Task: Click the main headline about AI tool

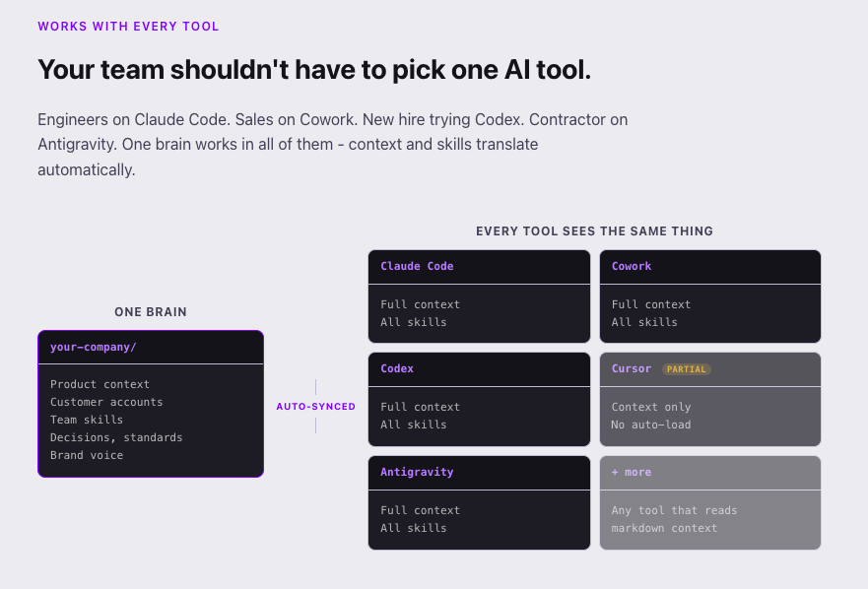Action: point(314,70)
